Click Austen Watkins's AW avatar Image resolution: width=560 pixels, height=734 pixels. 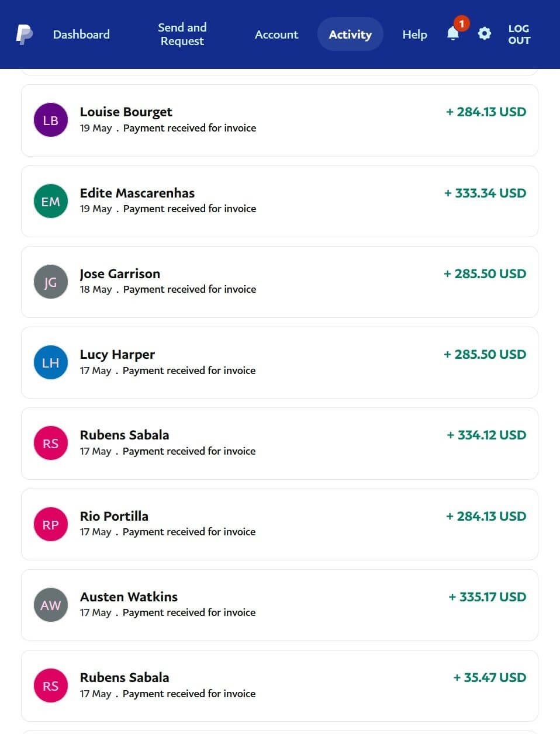coord(51,605)
